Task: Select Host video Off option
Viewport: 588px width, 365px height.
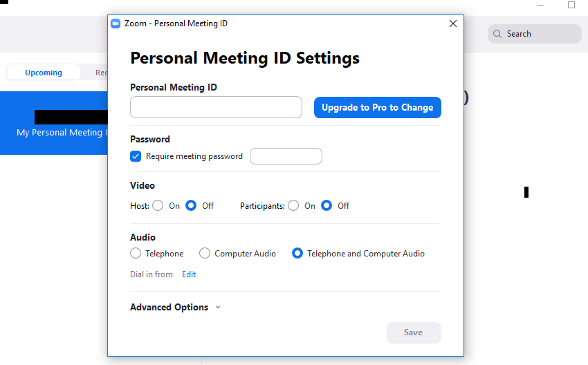Action: point(192,205)
